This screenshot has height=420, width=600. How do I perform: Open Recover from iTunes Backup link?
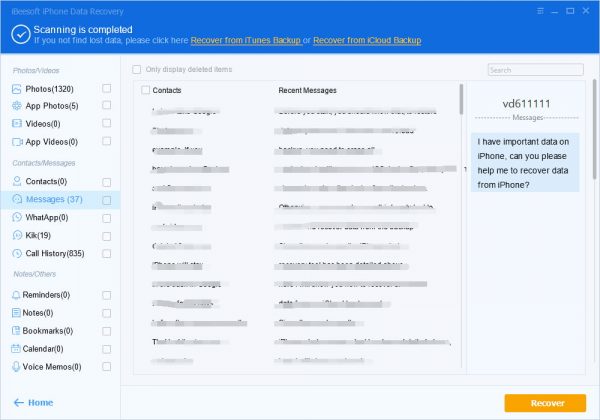pyautogui.click(x=246, y=40)
